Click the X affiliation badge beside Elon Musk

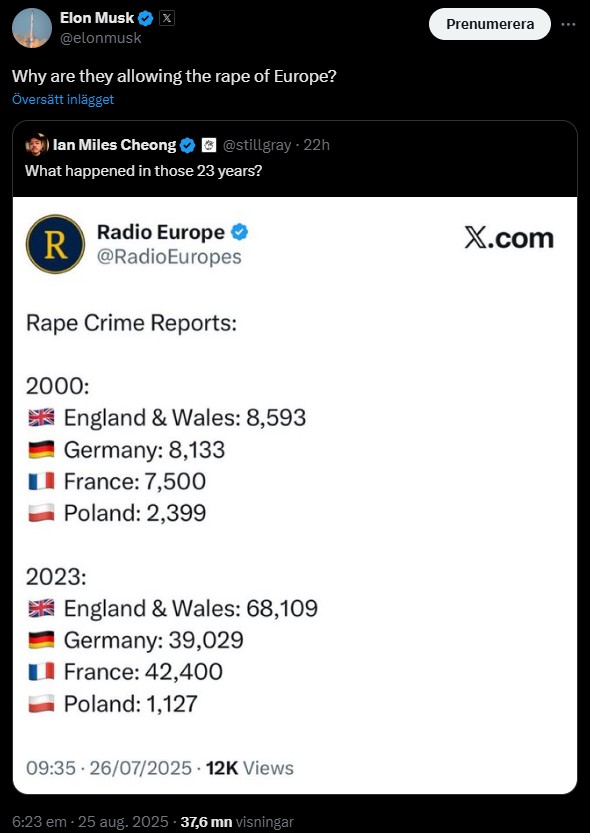pos(167,19)
